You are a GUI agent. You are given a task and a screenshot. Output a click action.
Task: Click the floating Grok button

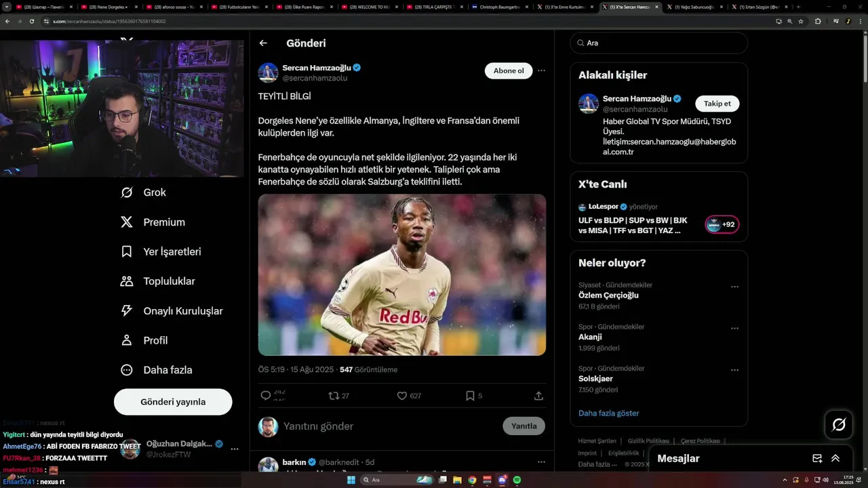coord(839,425)
